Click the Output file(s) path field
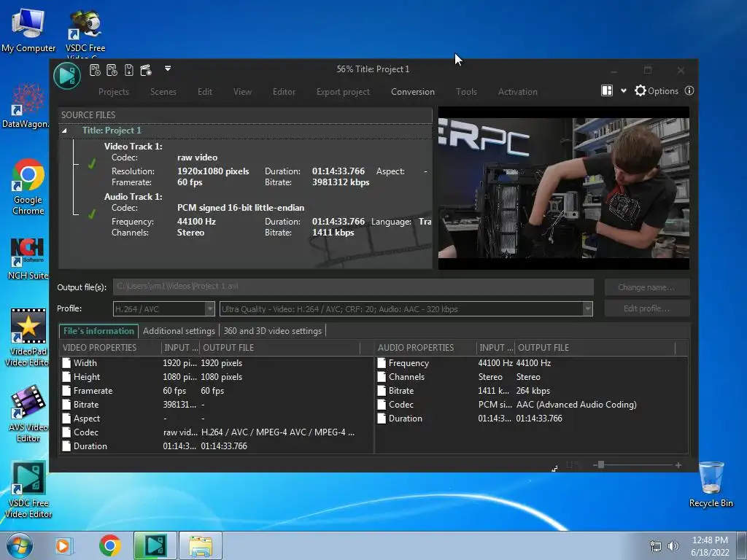This screenshot has width=747, height=560. click(x=353, y=287)
